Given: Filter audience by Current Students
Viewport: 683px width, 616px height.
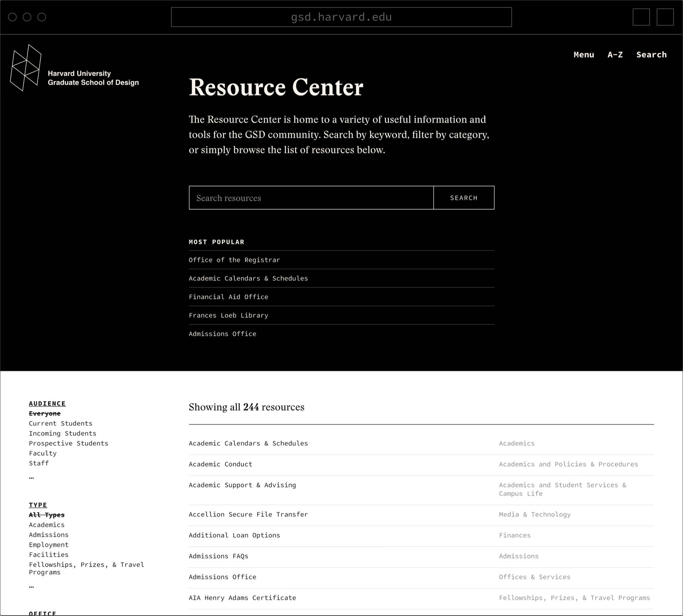Looking at the screenshot, I should [60, 423].
